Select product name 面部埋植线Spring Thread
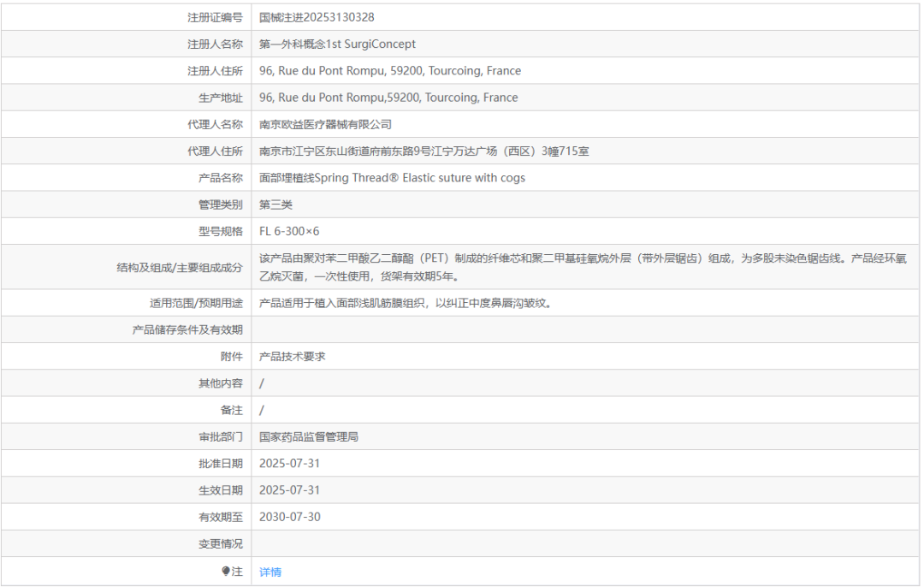Viewport: 924px width, 587px height. click(392, 178)
